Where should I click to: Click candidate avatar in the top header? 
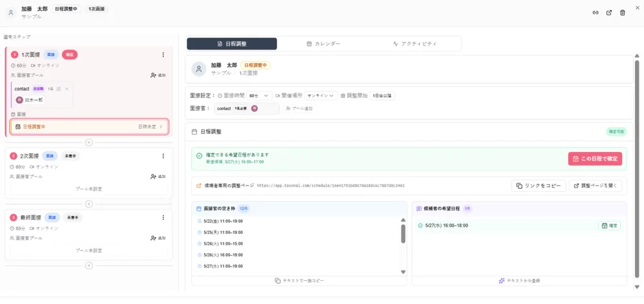click(12, 13)
